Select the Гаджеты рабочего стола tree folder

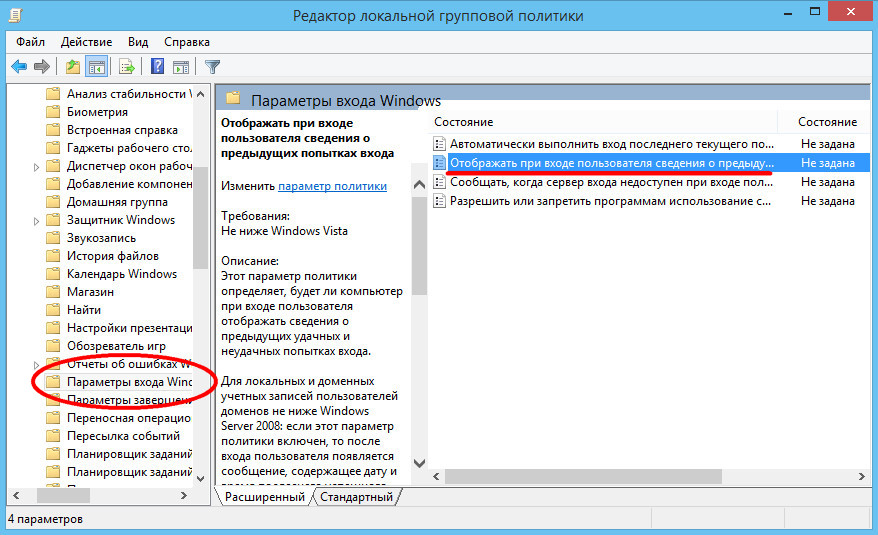click(x=129, y=148)
